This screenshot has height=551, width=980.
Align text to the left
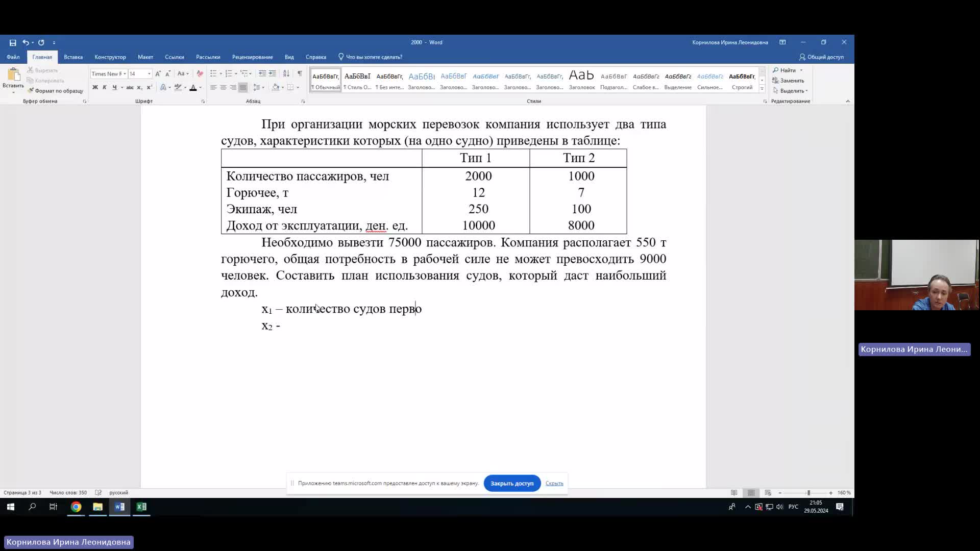[x=213, y=87]
